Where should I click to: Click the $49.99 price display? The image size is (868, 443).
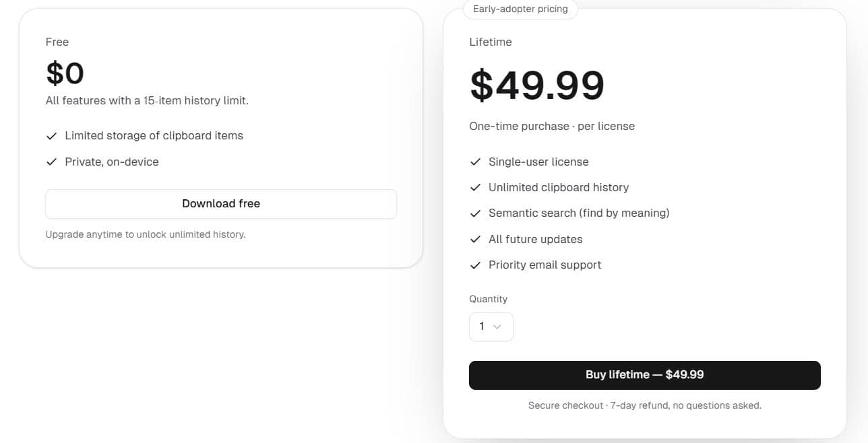pyautogui.click(x=537, y=84)
